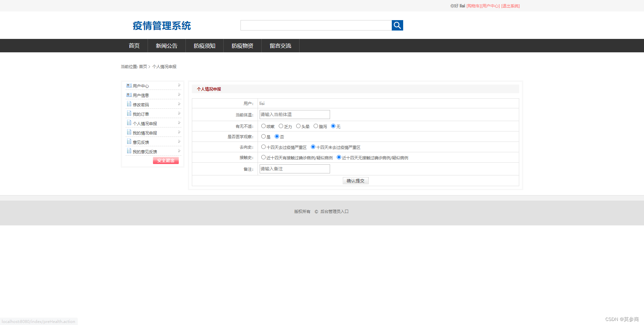Click the arrow at right of 用户中心 row

(x=179, y=85)
